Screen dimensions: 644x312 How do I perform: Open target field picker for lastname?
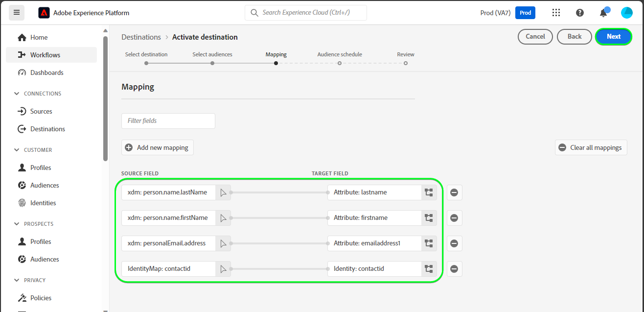pos(429,192)
